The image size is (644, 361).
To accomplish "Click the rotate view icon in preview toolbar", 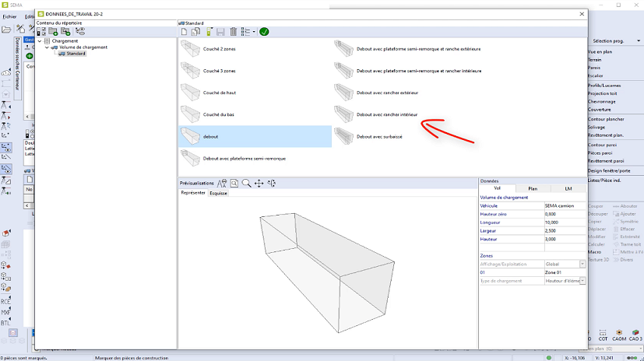I will [x=272, y=184].
